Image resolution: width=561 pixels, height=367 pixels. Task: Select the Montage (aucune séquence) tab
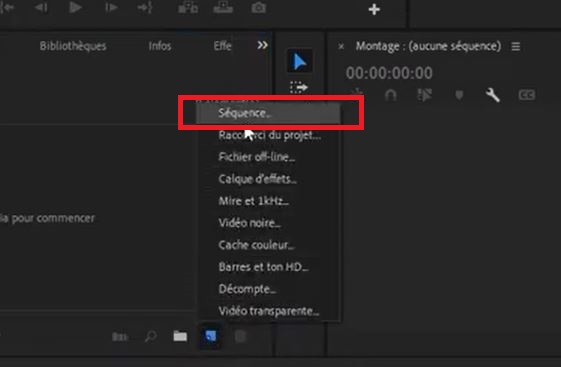(428, 46)
